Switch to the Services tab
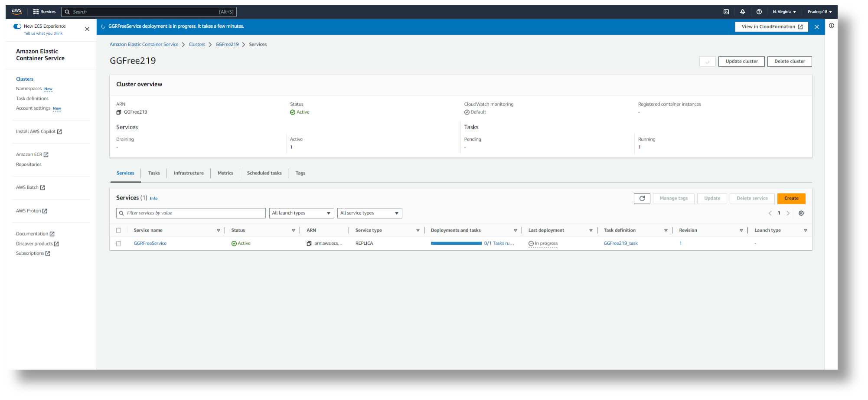Screen dimensions: 868x400 click(125, 174)
